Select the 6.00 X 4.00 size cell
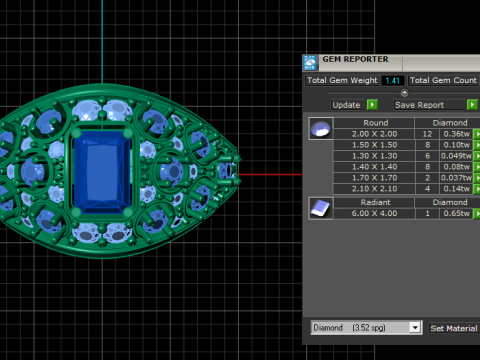Viewport: 480px width, 360px height. point(374,213)
